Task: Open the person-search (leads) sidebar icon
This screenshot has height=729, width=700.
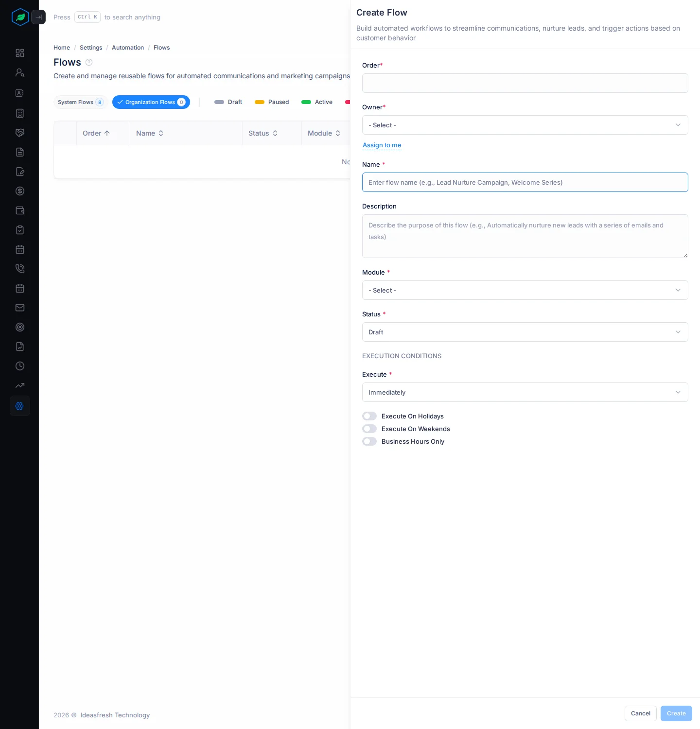Action: 20,72
